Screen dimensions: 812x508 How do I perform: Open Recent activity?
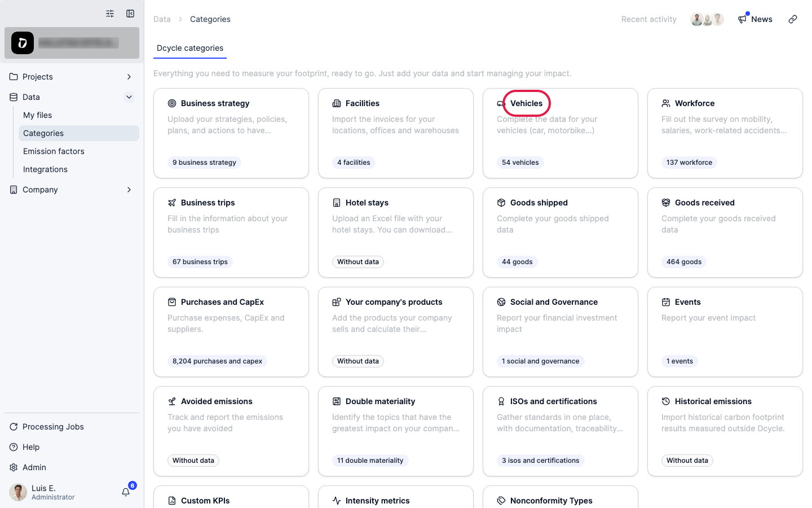point(649,19)
